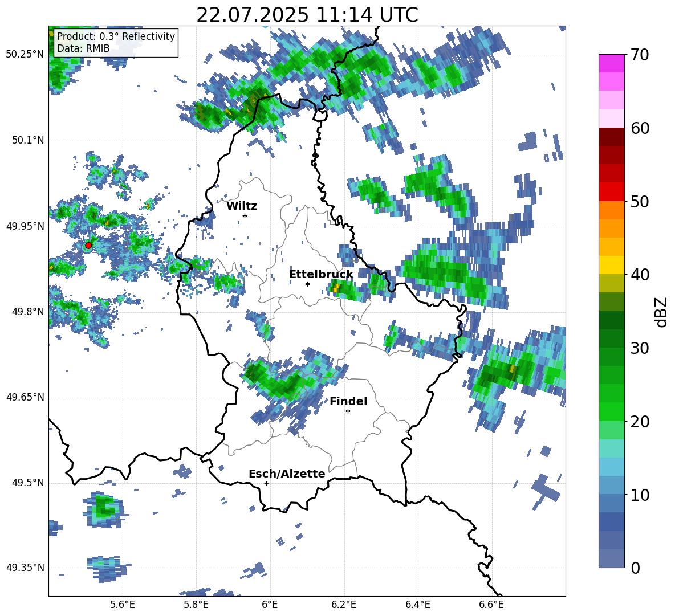This screenshot has height=616, width=675.
Task: Pick the magenta top colorbar segment
Action: click(611, 64)
